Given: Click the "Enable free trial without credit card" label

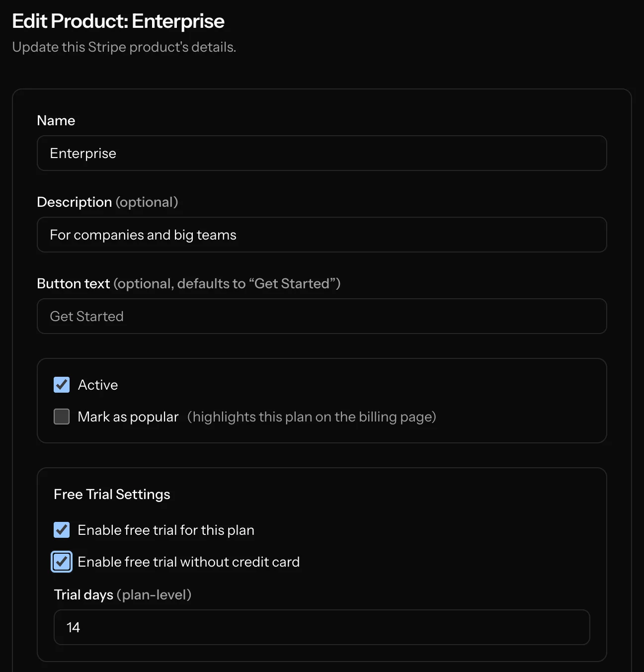Looking at the screenshot, I should (188, 562).
